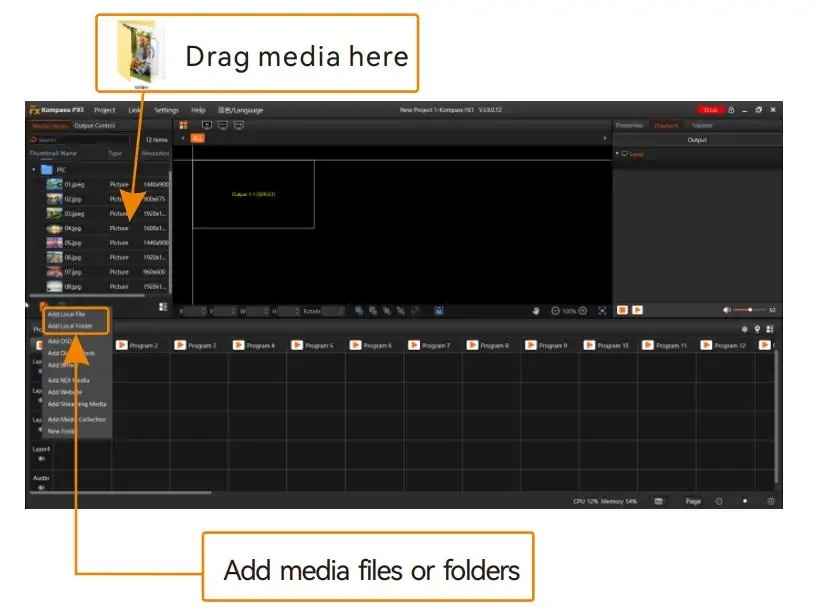Toggle Layer 4 audio speaker icon
The image size is (817, 612).
pos(41,459)
